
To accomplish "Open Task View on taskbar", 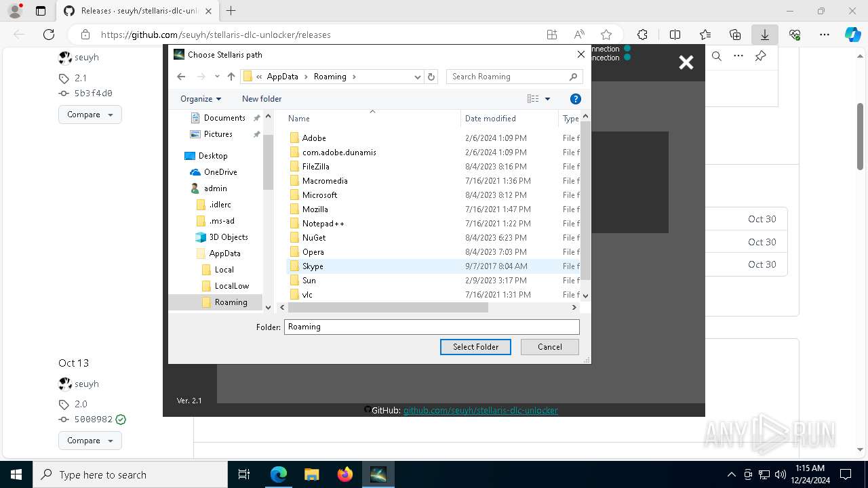I will 244,474.
